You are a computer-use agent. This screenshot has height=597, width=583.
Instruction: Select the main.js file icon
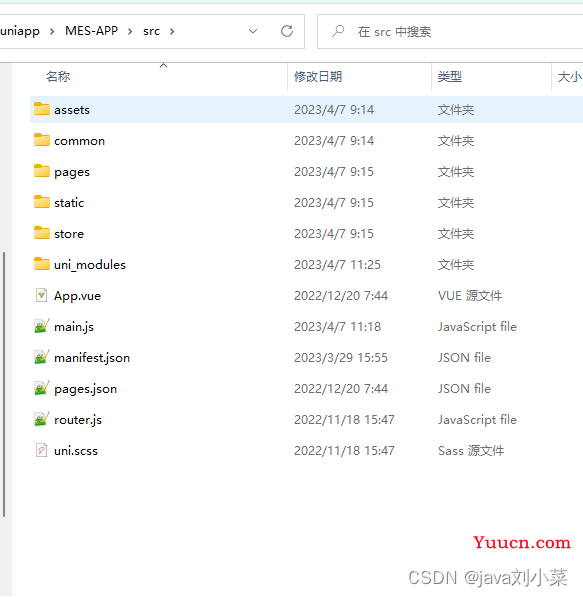coord(41,326)
